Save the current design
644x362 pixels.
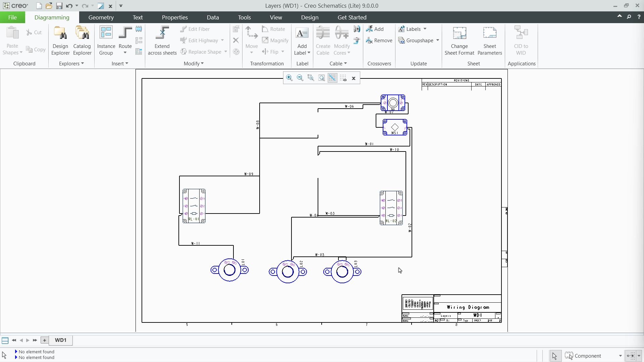coord(59,6)
